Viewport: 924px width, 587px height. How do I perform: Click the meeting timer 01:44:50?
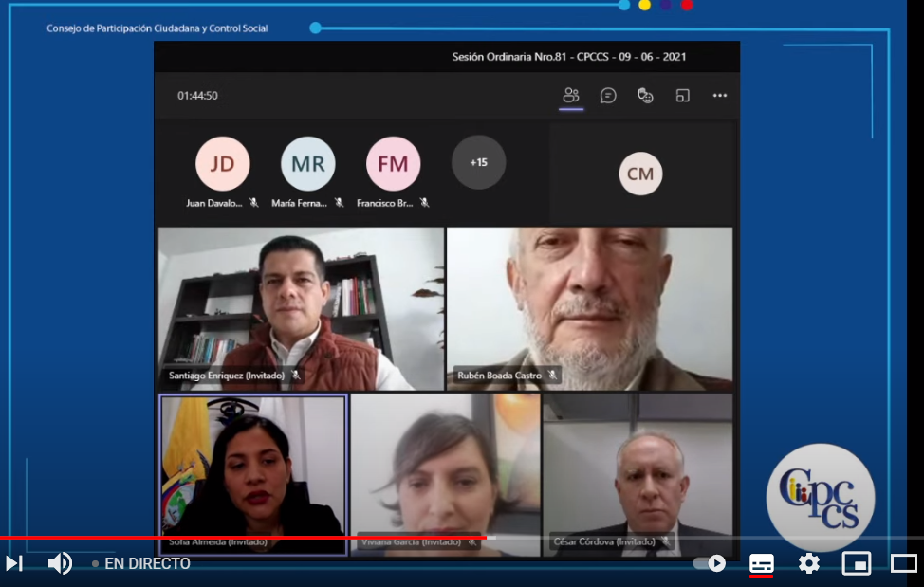coord(197,96)
